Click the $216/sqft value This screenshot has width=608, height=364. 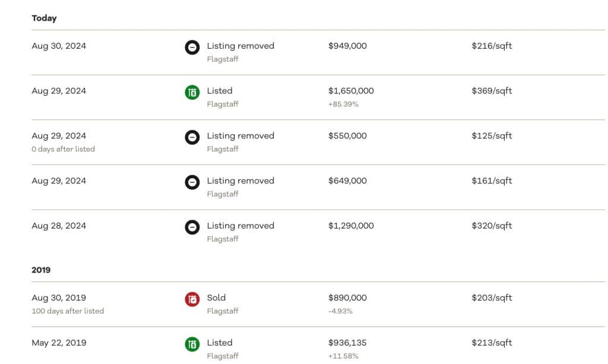coord(492,46)
